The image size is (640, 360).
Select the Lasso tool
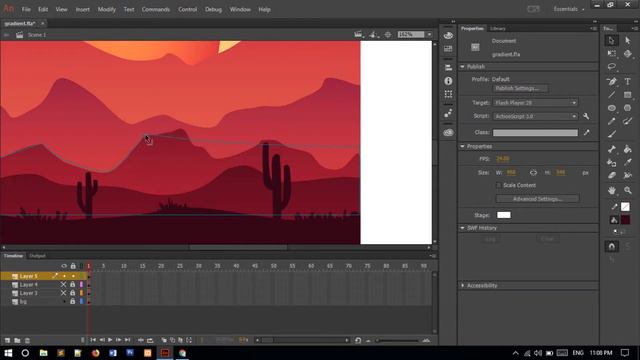[611, 67]
